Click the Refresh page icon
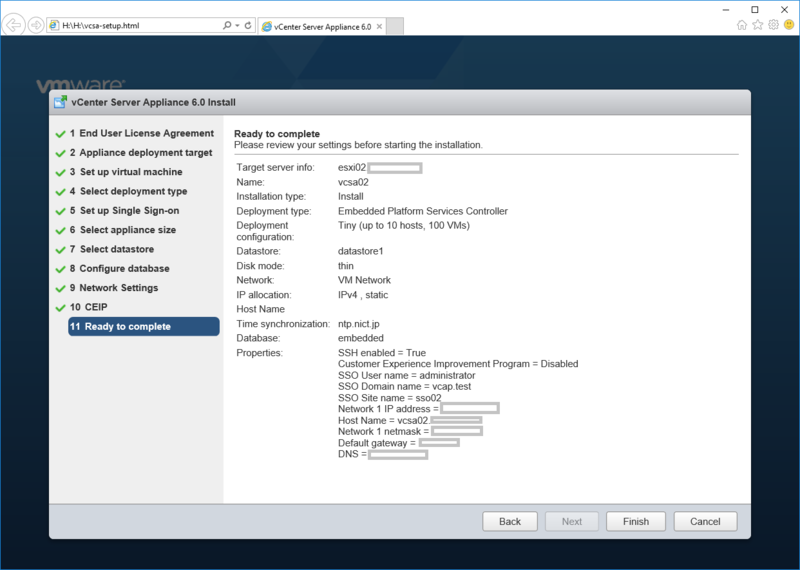800x570 pixels. tap(248, 25)
